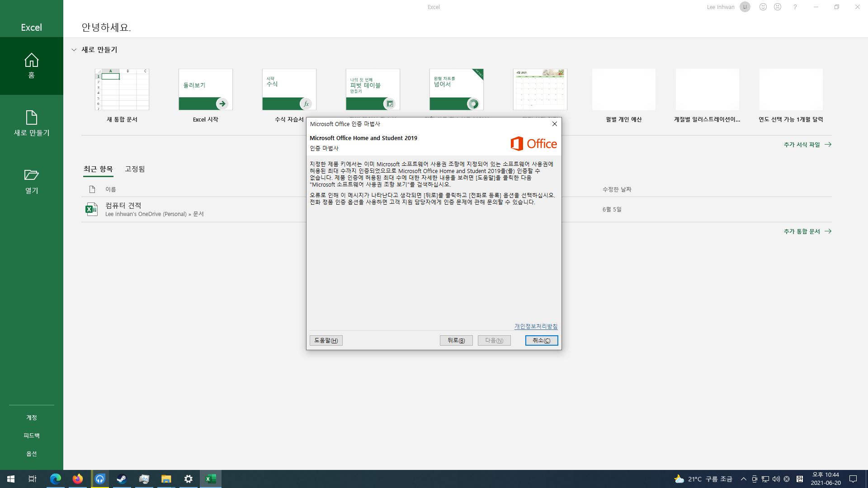This screenshot has width=868, height=488.
Task: Select 새로 만들기 (New) in the sidebar
Action: click(x=32, y=123)
